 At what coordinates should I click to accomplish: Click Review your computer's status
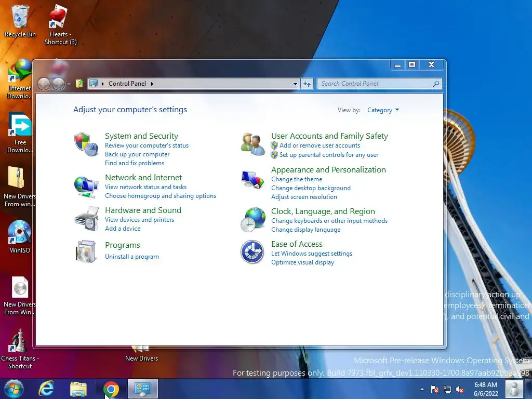click(x=147, y=145)
